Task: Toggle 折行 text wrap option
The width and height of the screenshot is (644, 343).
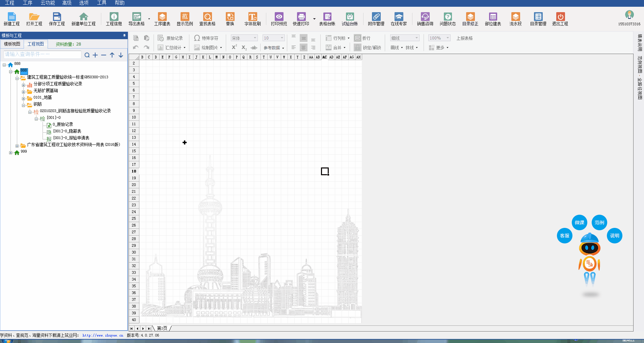Action: click(x=363, y=38)
